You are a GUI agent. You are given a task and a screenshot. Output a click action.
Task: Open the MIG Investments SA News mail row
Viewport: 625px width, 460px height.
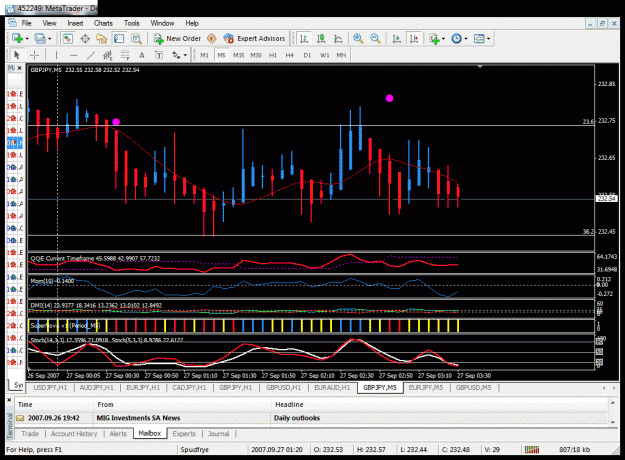(x=311, y=418)
